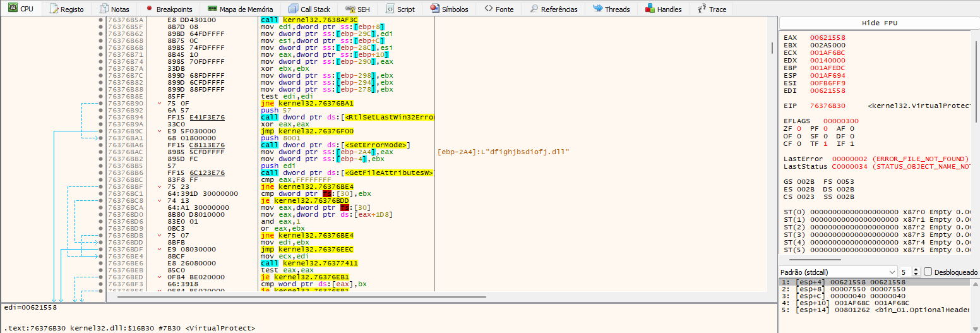Viewport: 980px width, 333px height.
Task: Click the ESP register value 001AF694
Action: pyautogui.click(x=827, y=75)
